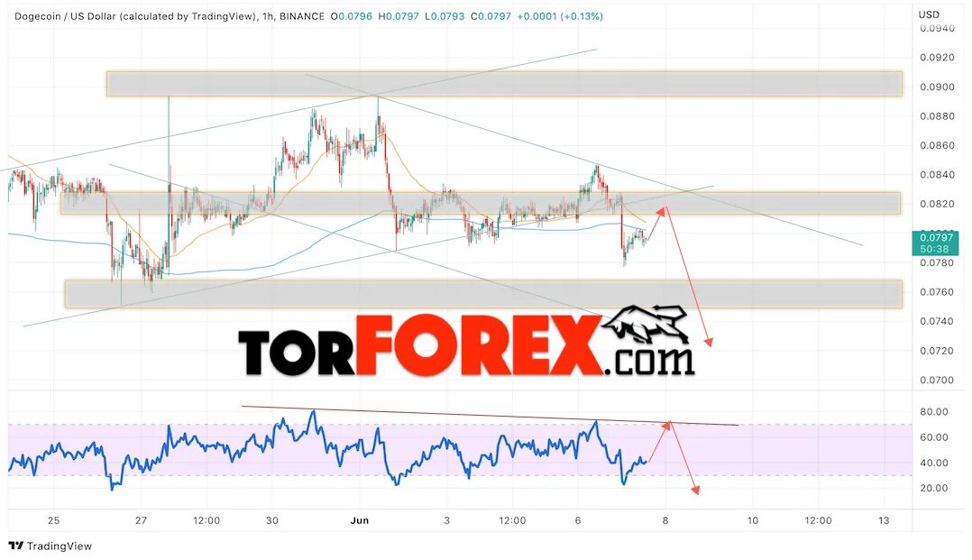972x560 pixels.
Task: Click the 0.0860 price axis label
Action: pyautogui.click(x=937, y=145)
